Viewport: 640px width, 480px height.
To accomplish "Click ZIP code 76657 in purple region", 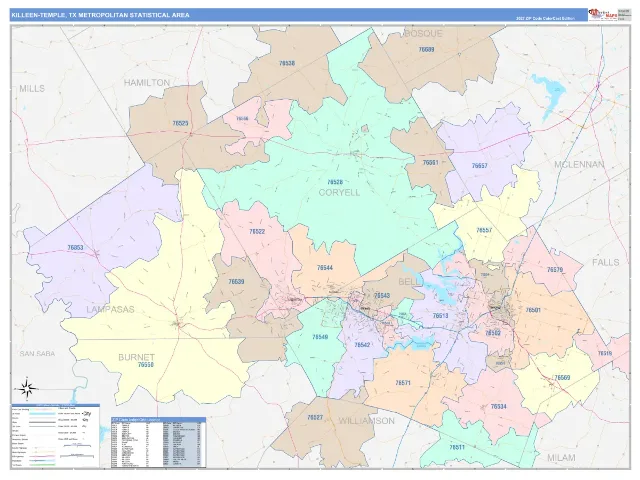I will tap(480, 166).
